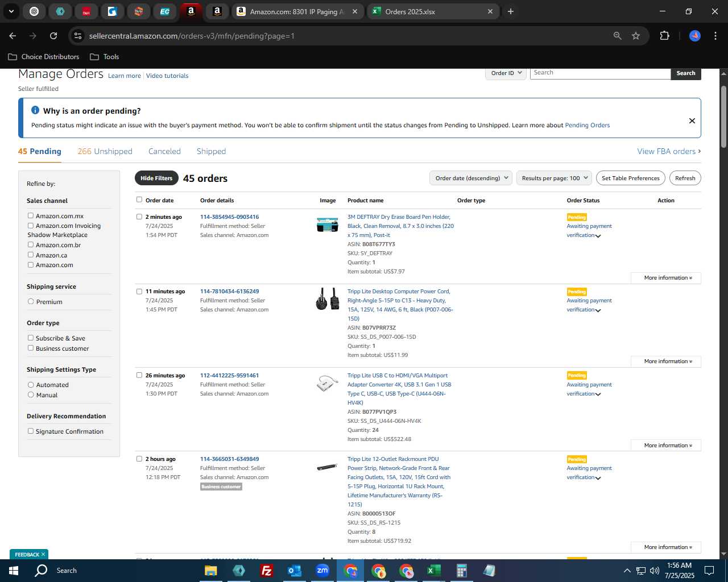Click the black Search button
Image resolution: width=728 pixels, height=582 pixels.
point(686,73)
